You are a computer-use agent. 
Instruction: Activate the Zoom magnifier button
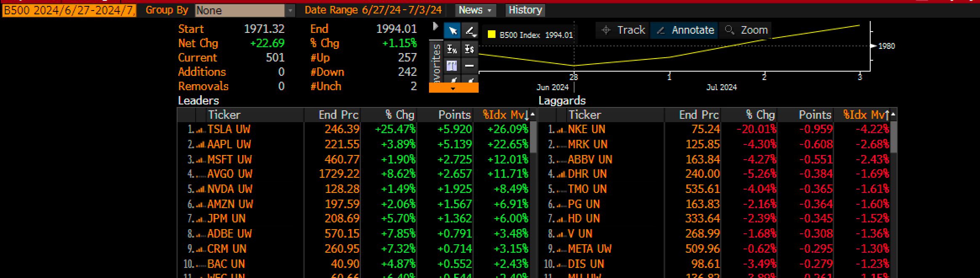[x=746, y=30]
